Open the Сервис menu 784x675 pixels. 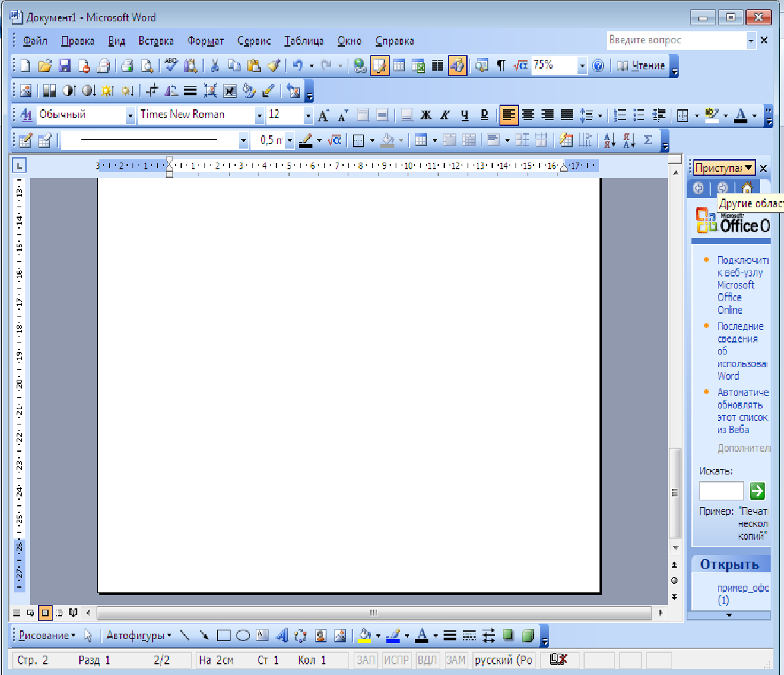pos(254,41)
